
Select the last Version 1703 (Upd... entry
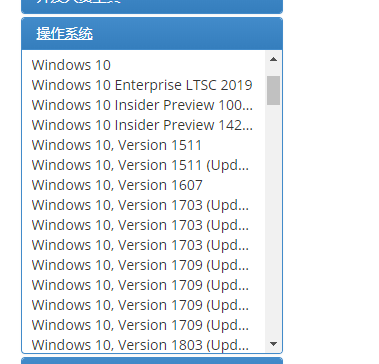click(x=144, y=245)
